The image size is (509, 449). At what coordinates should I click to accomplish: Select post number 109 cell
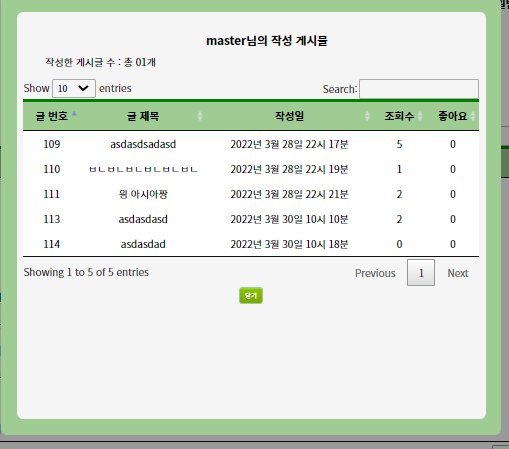click(52, 144)
